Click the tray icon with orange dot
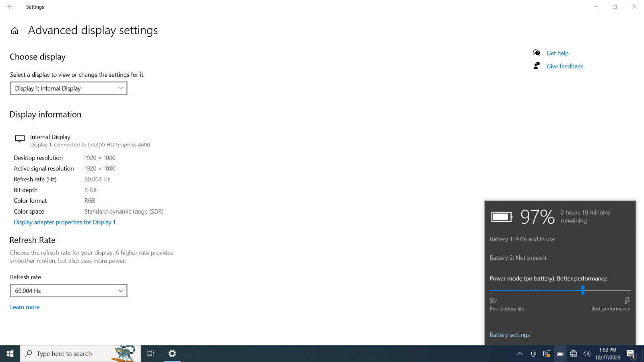Viewport: 644px width, 362px height. [x=547, y=354]
